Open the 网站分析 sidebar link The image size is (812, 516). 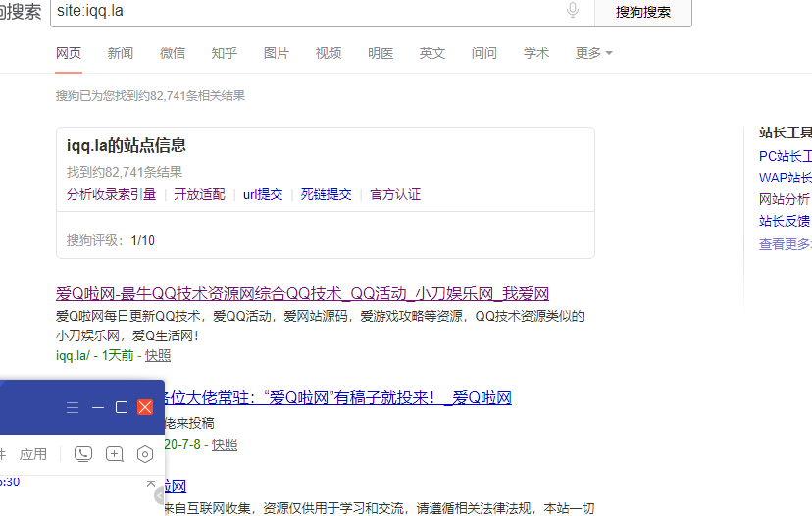[x=786, y=199]
